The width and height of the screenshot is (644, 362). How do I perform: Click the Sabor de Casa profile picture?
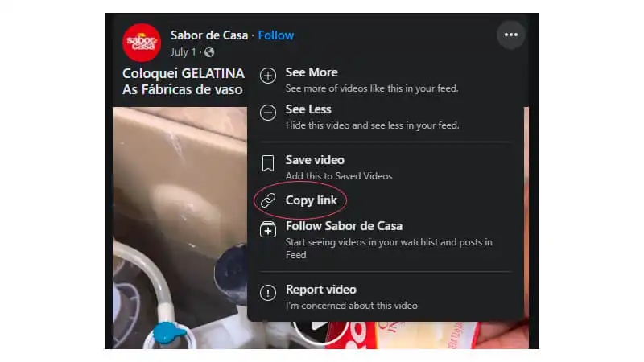tap(142, 42)
